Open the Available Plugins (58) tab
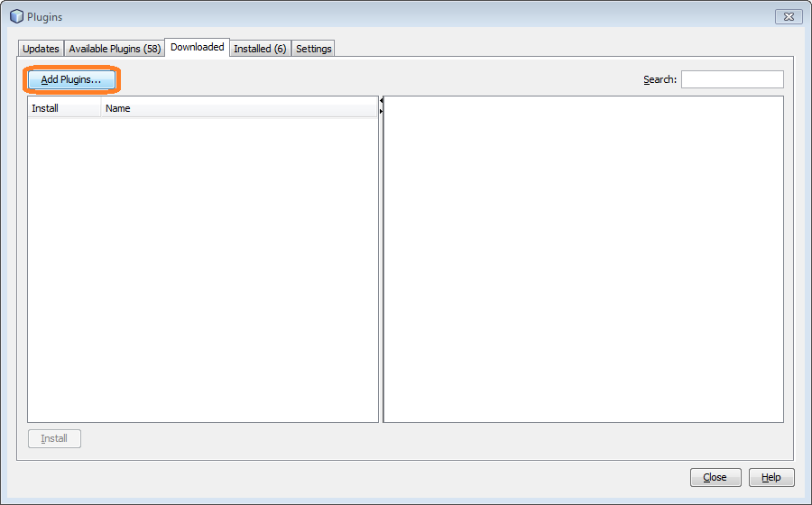Screen dimensions: 812x505 (x=115, y=49)
